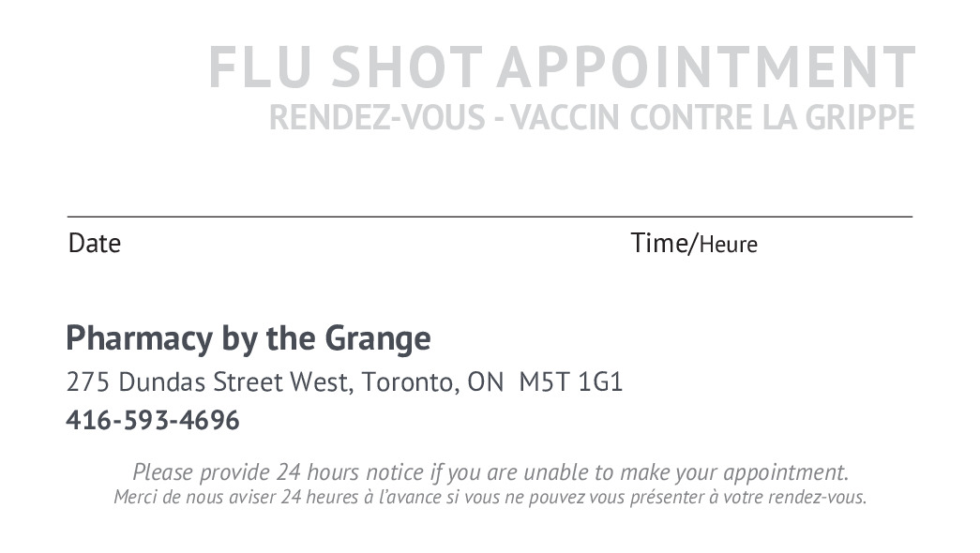Viewport: 980px width, 553px height.
Task: Click the FLU SHOT APPOINTMENT heading
Action: tap(561, 67)
